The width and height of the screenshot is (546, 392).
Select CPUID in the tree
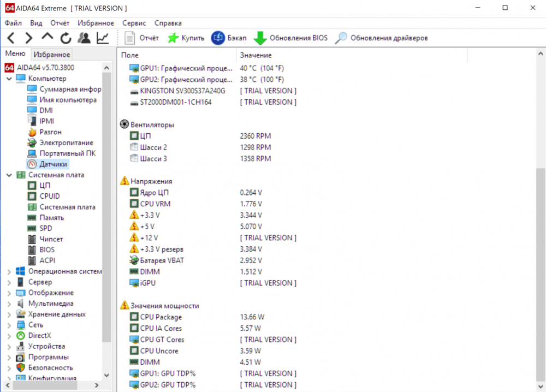[50, 196]
